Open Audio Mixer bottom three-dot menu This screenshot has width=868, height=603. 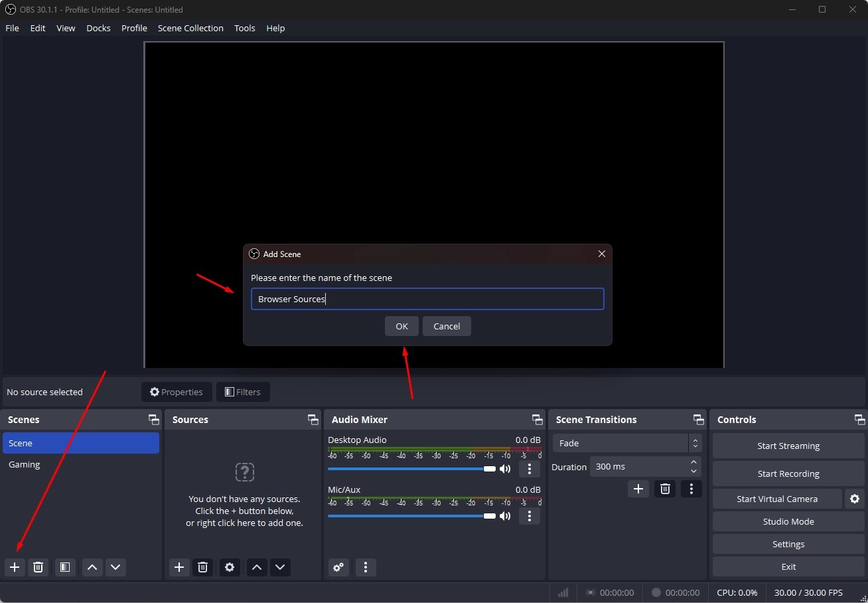(366, 567)
